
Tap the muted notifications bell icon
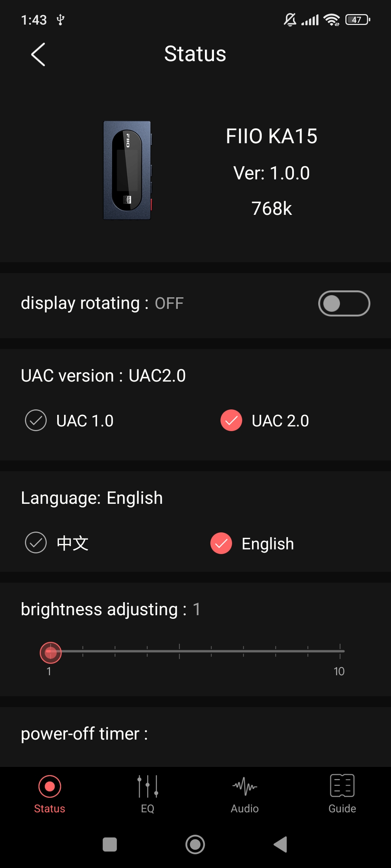pyautogui.click(x=290, y=20)
